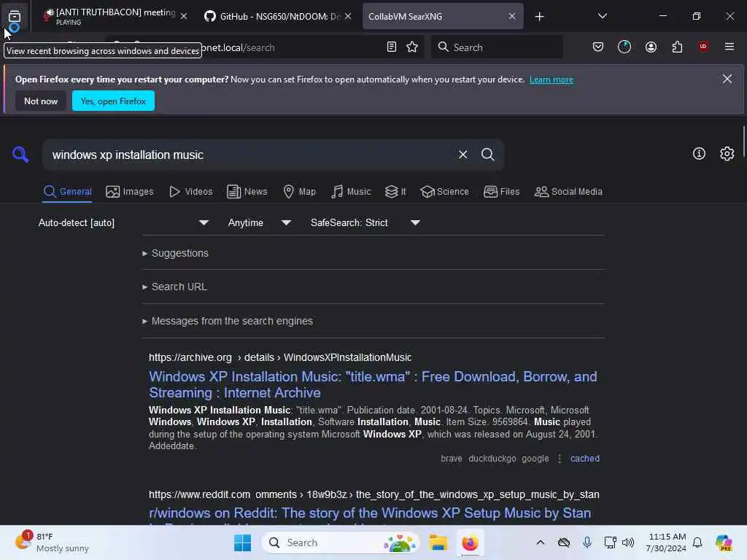Open uBlock Origin extension icon
Viewport: 747px width, 560px height.
[703, 46]
